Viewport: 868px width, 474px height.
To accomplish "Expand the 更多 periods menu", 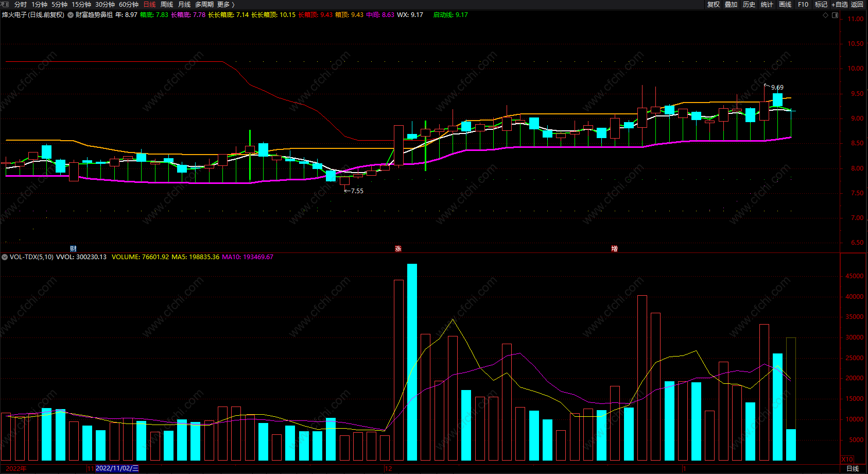I will tap(225, 4).
